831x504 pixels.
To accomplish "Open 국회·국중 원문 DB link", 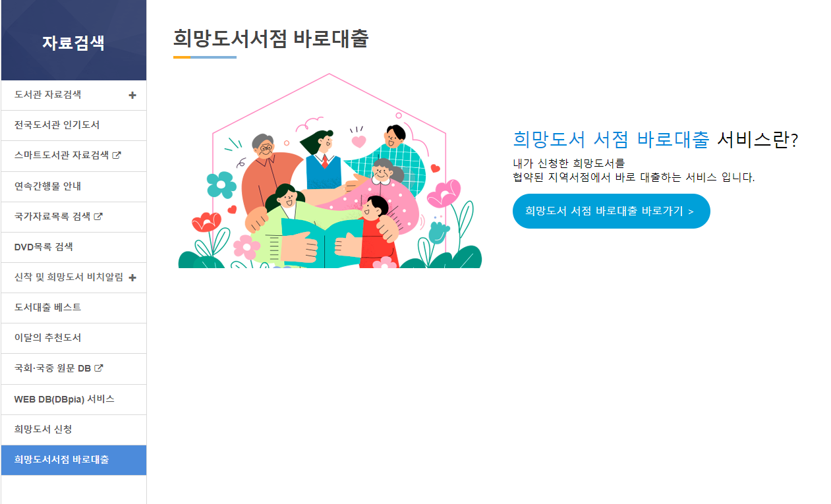I will click(53, 369).
